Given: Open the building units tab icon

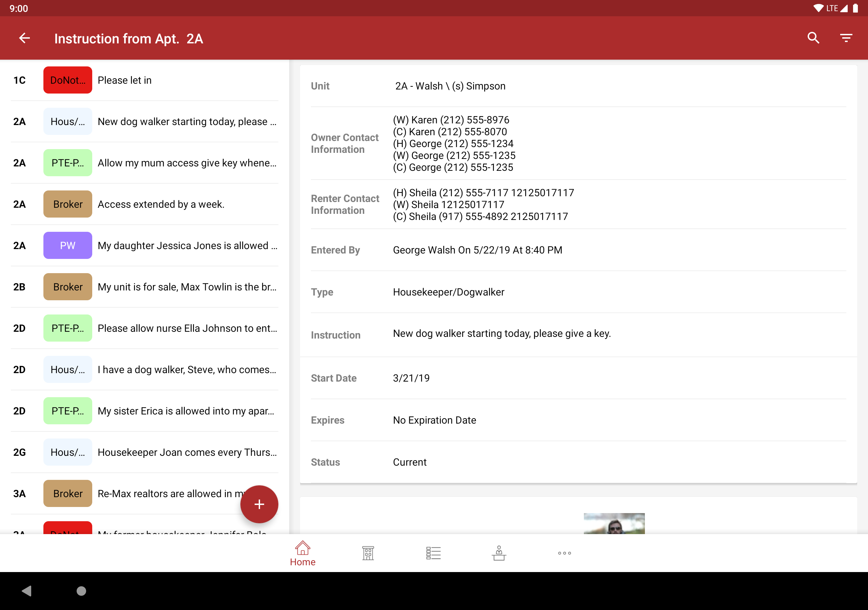Looking at the screenshot, I should (368, 553).
